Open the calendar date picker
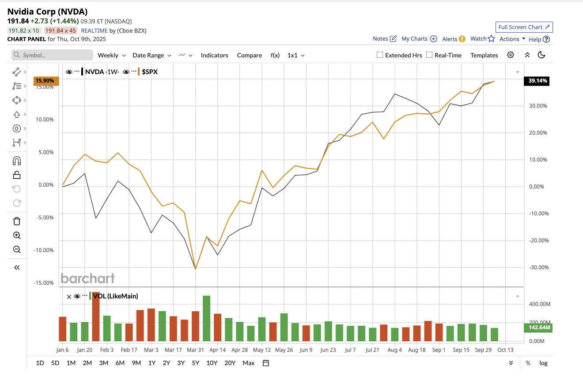The image size is (583, 392). (266, 363)
